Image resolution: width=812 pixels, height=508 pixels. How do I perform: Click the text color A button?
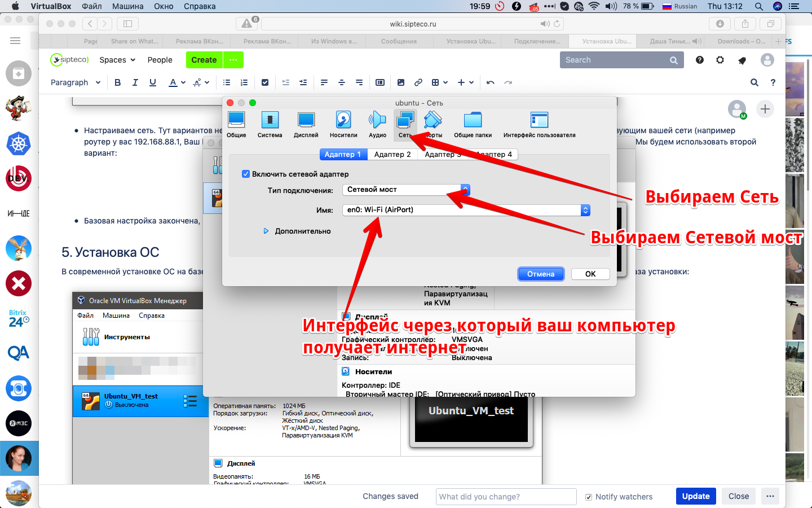(x=173, y=82)
